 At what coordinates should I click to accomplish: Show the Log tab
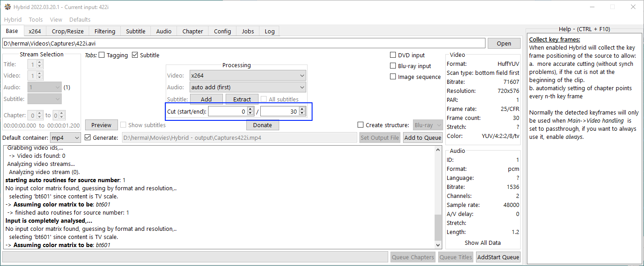[x=269, y=31]
